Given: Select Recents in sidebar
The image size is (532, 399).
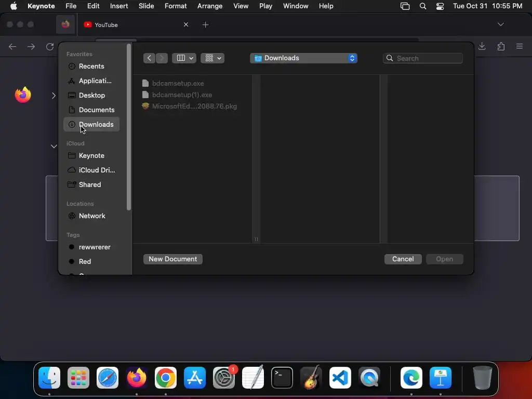Looking at the screenshot, I should coord(91,66).
